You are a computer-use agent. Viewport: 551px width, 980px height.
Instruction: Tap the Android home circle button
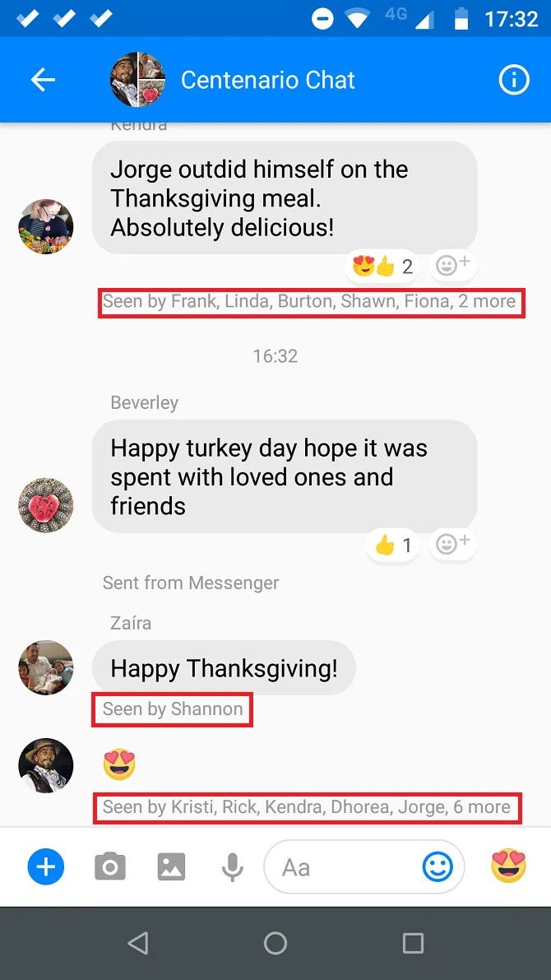click(x=275, y=942)
